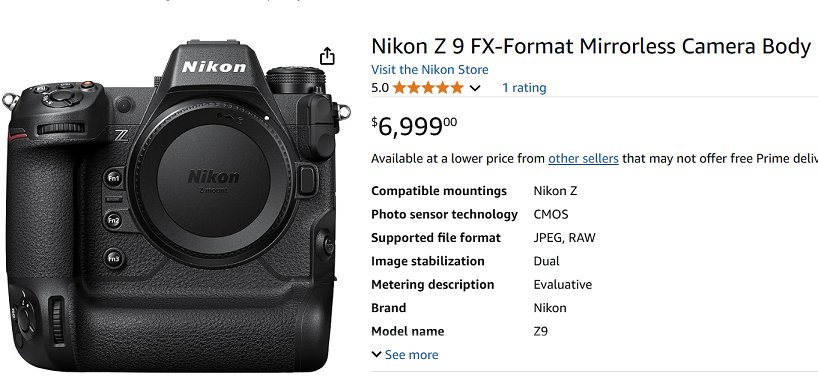Click the Model name Z9 value
818x380 pixels.
(x=540, y=331)
